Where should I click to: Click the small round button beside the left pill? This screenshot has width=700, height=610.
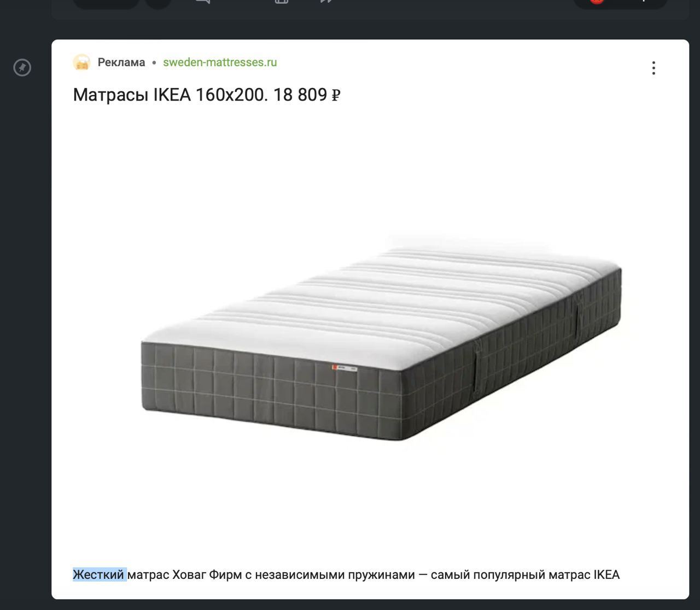point(159,3)
